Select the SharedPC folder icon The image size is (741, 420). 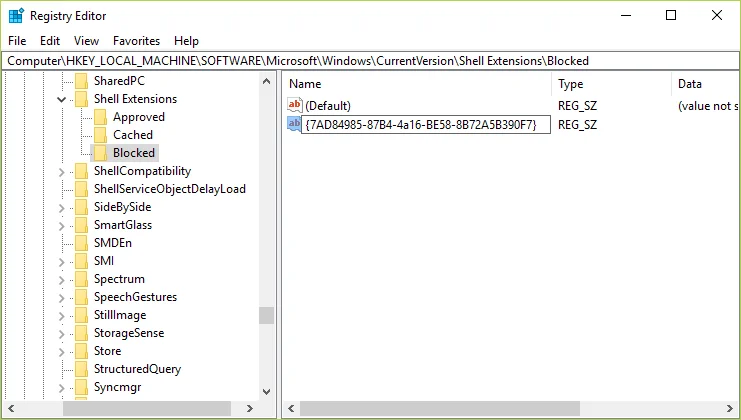pyautogui.click(x=81, y=81)
